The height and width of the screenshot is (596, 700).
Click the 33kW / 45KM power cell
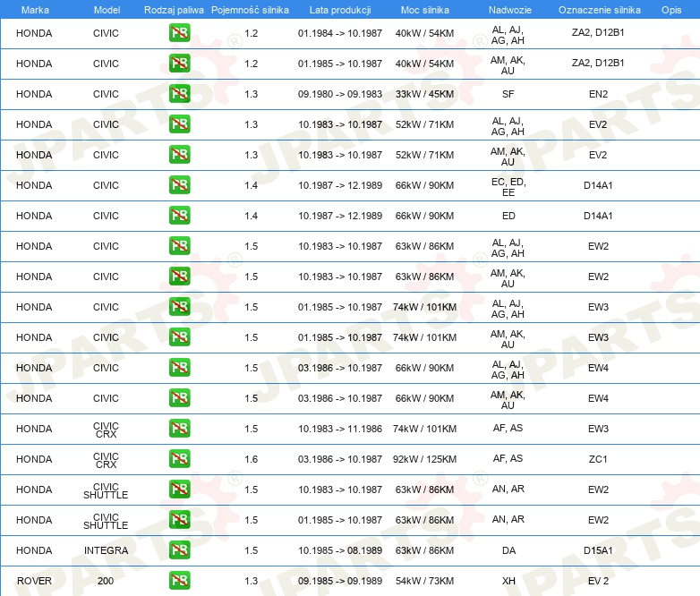point(424,94)
